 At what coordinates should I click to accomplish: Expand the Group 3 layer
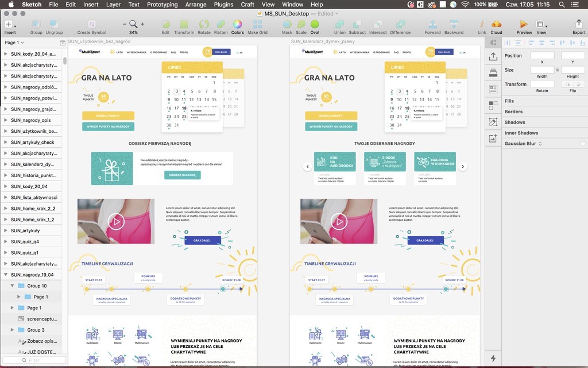tap(13, 330)
